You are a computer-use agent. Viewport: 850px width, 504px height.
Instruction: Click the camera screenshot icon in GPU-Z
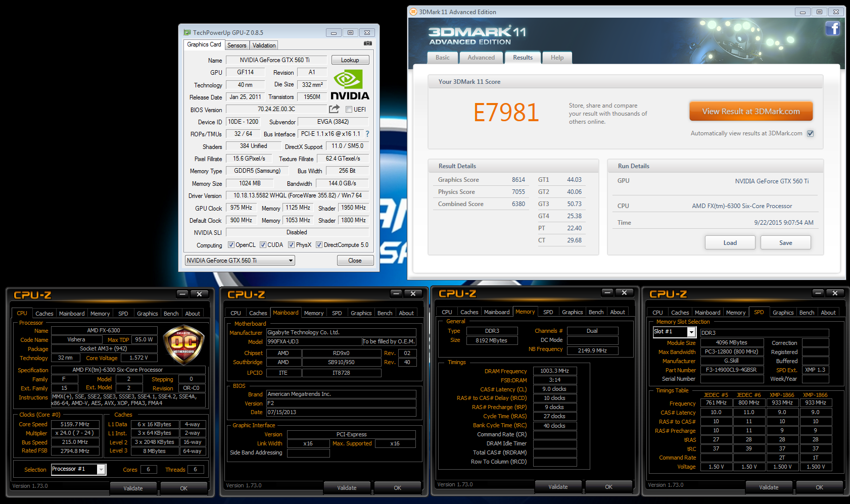[368, 43]
